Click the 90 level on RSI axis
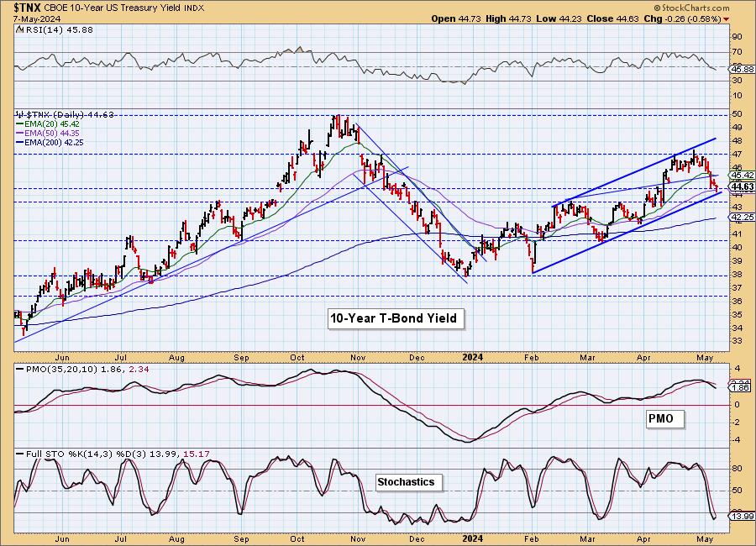This screenshot has width=756, height=546. (x=738, y=37)
